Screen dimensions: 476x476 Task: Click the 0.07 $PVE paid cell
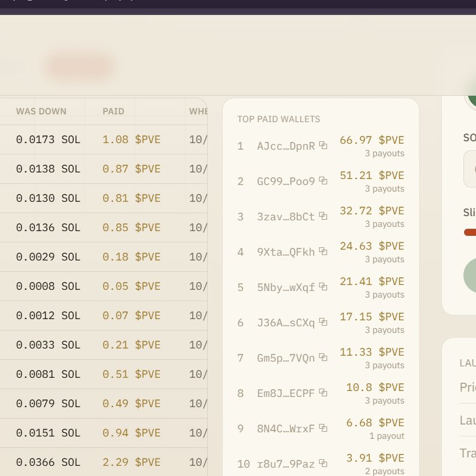click(x=132, y=316)
